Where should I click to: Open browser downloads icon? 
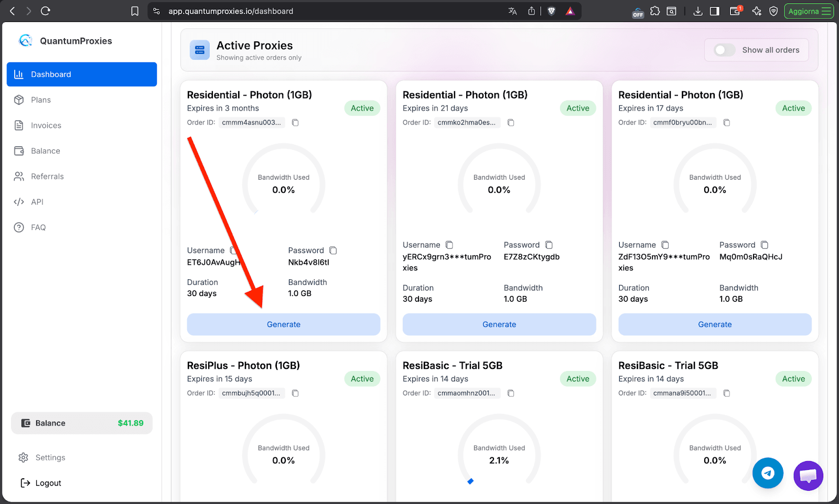click(697, 11)
